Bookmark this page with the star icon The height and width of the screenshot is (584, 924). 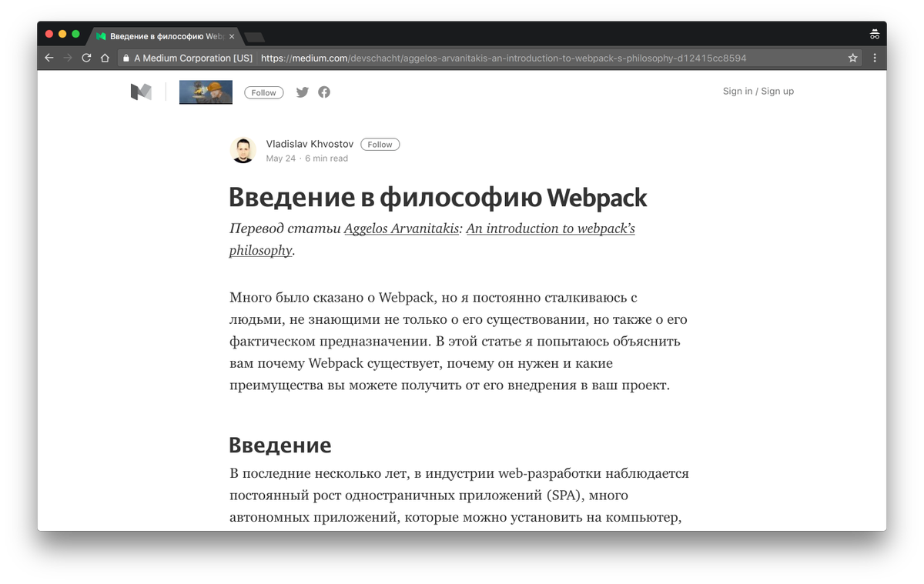(x=853, y=58)
